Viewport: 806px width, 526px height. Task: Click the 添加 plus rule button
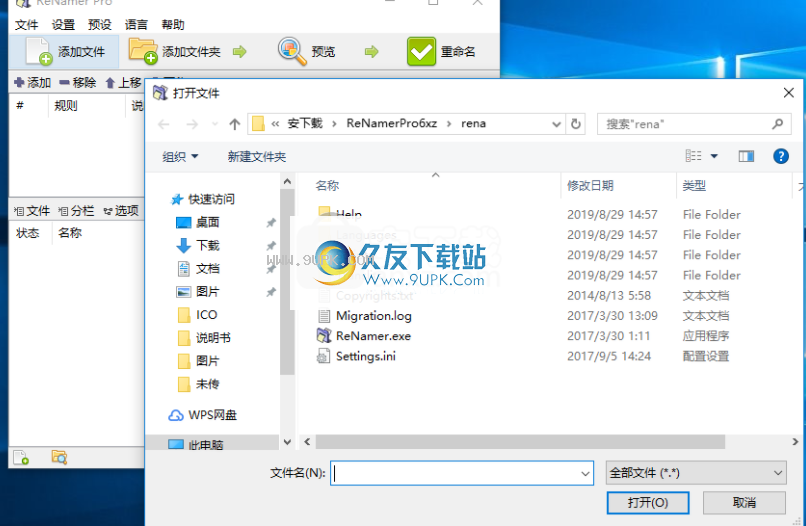(x=32, y=82)
